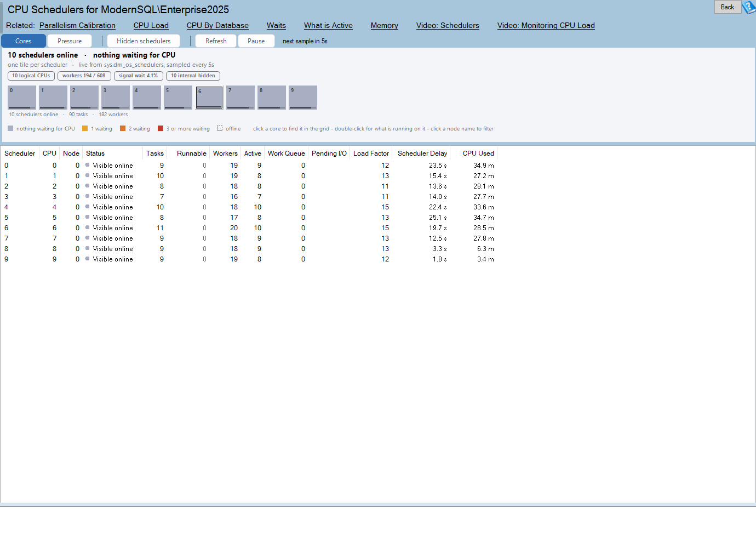Select the core tile numbered 9
This screenshot has width=756, height=535.
click(303, 98)
